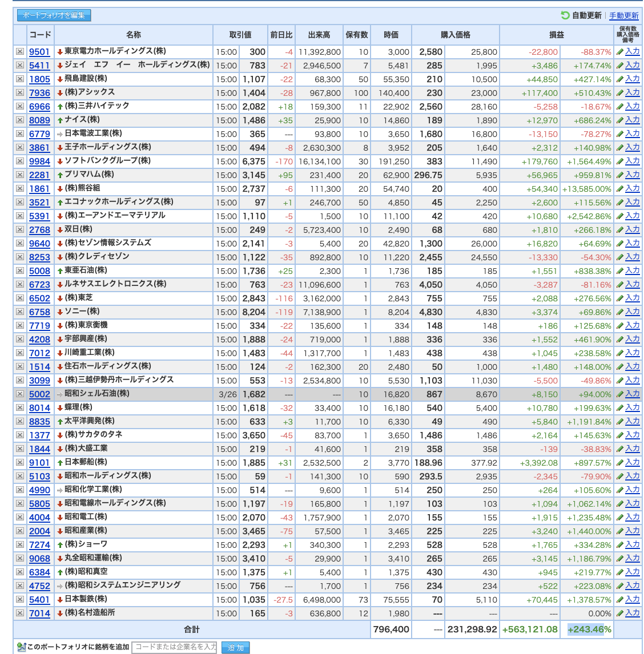Image resolution: width=644 pixels, height=654 pixels.
Task: Remove the 熊谷組 row with X icon
Action: pyautogui.click(x=19, y=188)
